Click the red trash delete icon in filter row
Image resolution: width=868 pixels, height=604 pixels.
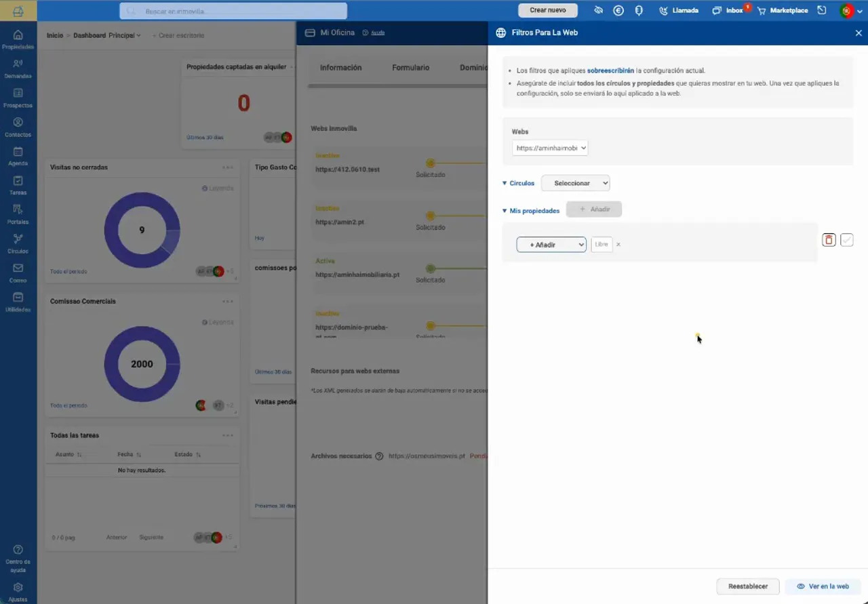click(x=829, y=240)
